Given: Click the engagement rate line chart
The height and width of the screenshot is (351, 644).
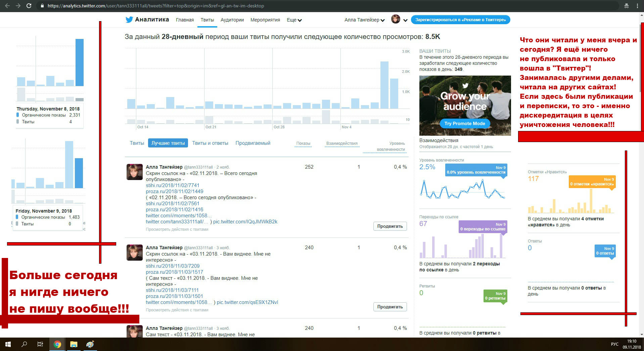Looking at the screenshot, I should pyautogui.click(x=462, y=189).
